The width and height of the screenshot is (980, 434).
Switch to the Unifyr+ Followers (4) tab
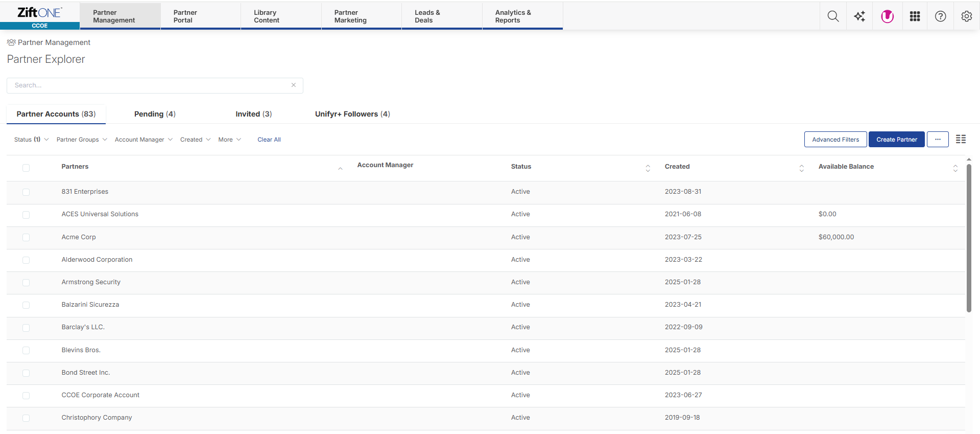click(x=352, y=114)
